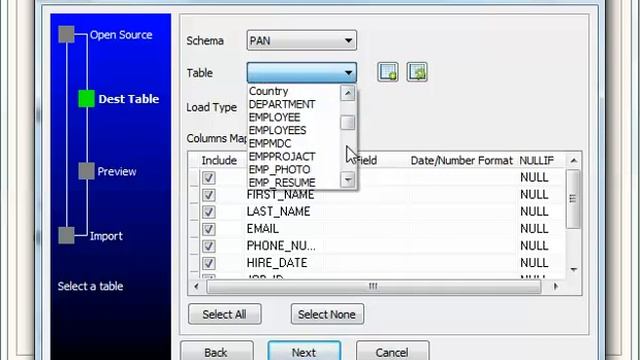Viewport: 640px width, 360px height.
Task: Cancel the import wizard
Action: point(392,352)
